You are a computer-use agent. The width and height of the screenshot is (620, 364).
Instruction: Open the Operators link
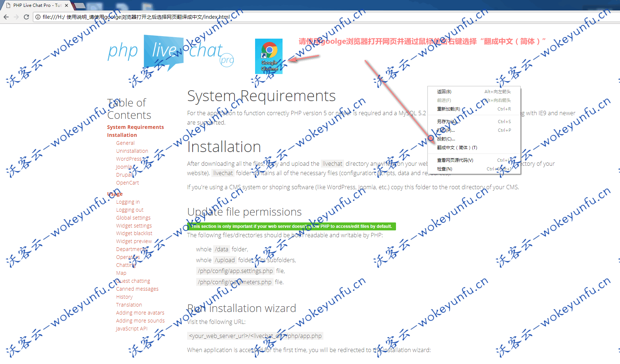[128, 257]
